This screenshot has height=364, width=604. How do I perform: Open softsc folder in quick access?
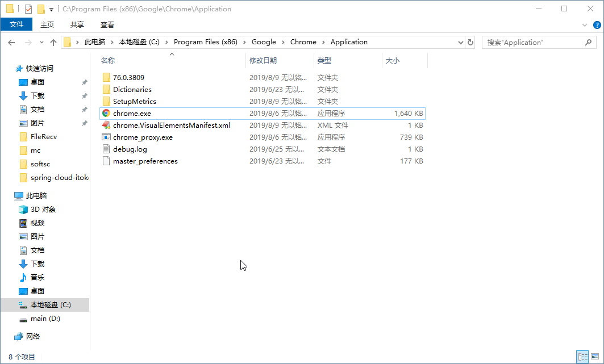[35, 164]
